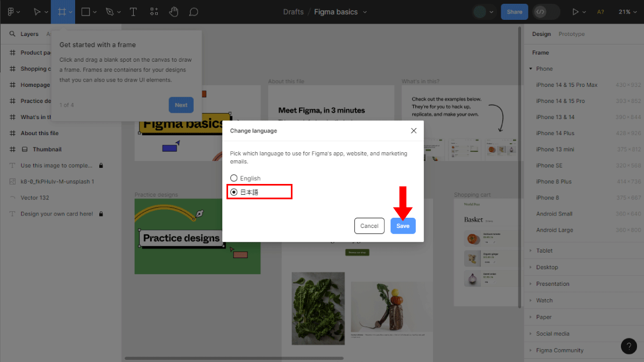Click frame icon beside About this file layer
This screenshot has width=644, height=362.
[12, 133]
